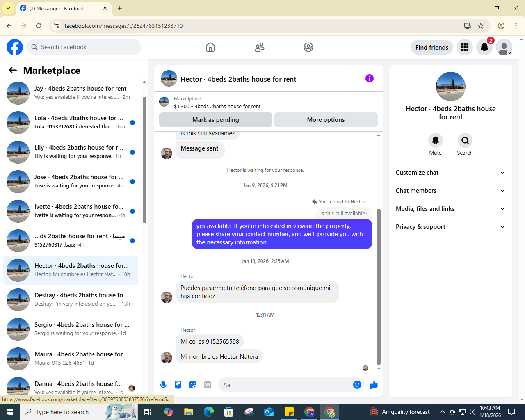This screenshot has height=420, width=525.
Task: Open Maura conversation in the list
Action: coord(71,359)
